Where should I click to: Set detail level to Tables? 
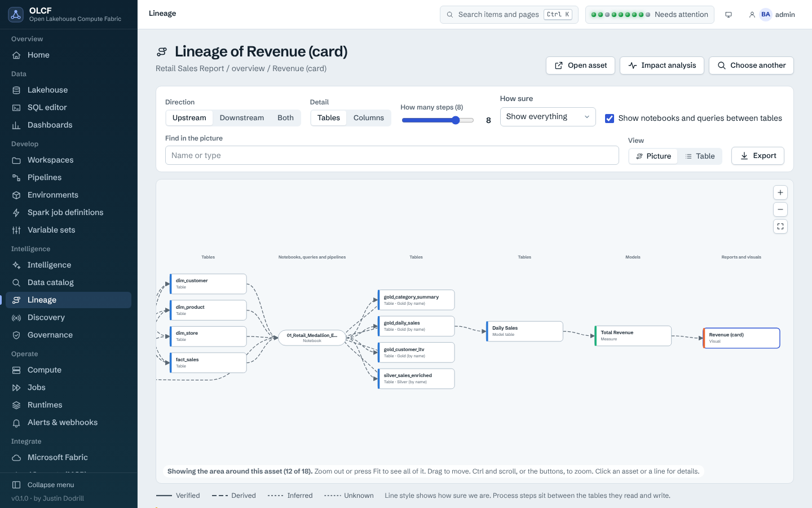[x=329, y=118]
